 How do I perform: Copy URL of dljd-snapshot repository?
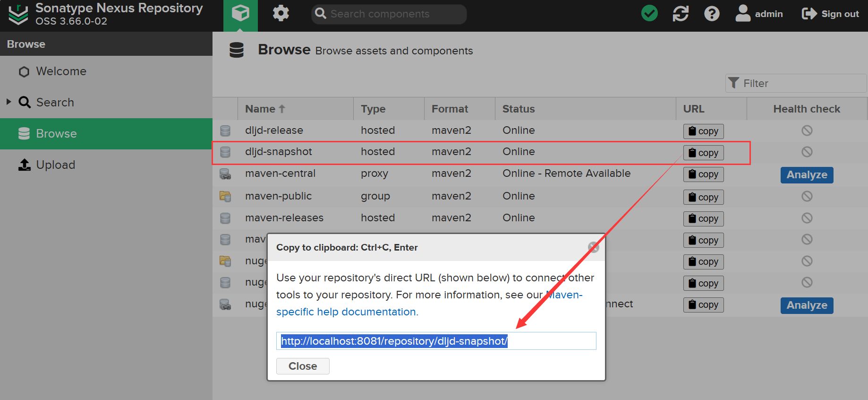click(x=703, y=153)
